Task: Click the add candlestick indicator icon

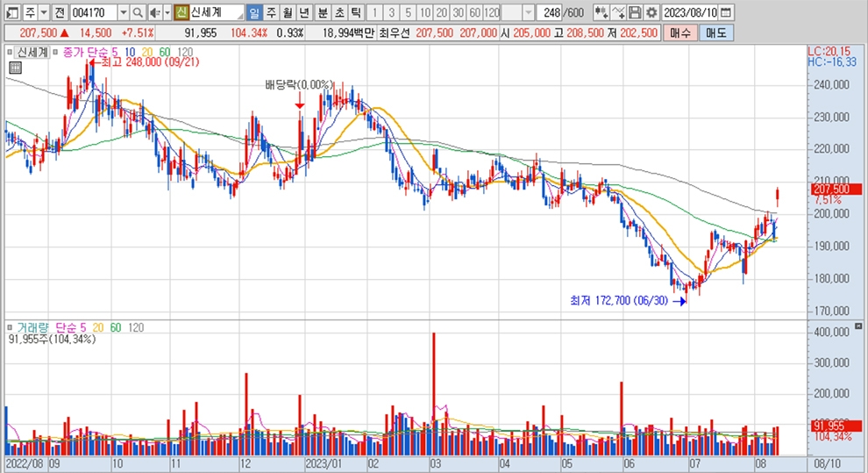Action: [601, 12]
